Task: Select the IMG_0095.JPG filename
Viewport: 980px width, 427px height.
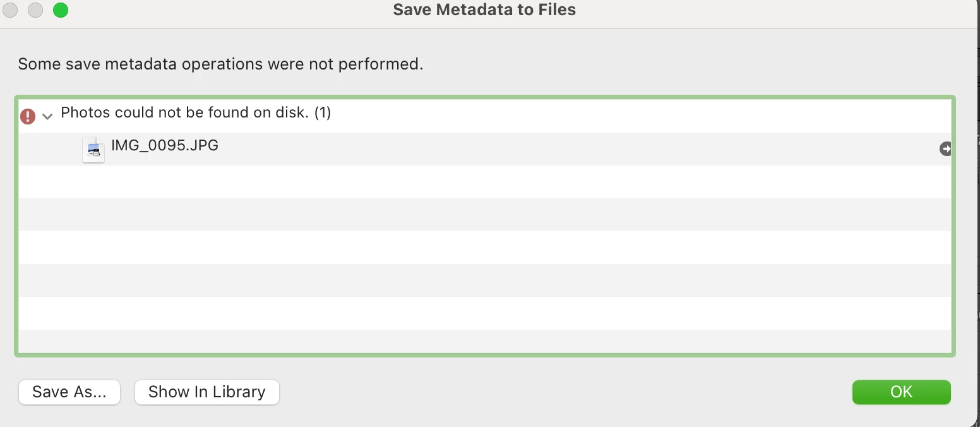Action: 165,145
